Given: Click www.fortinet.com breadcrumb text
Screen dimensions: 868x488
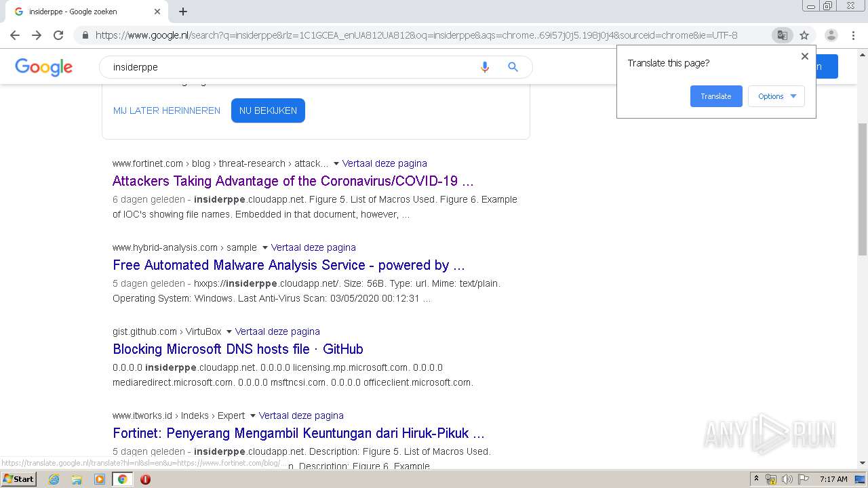Looking at the screenshot, I should (148, 163).
